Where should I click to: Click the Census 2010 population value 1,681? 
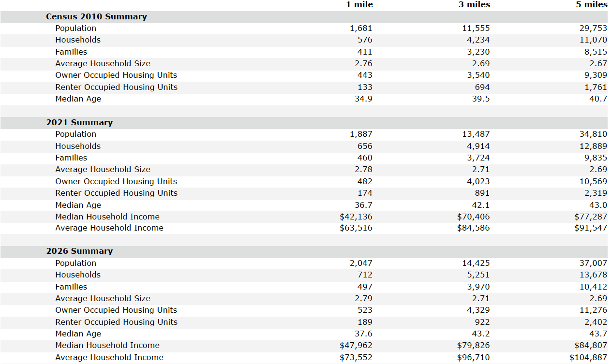click(x=361, y=28)
